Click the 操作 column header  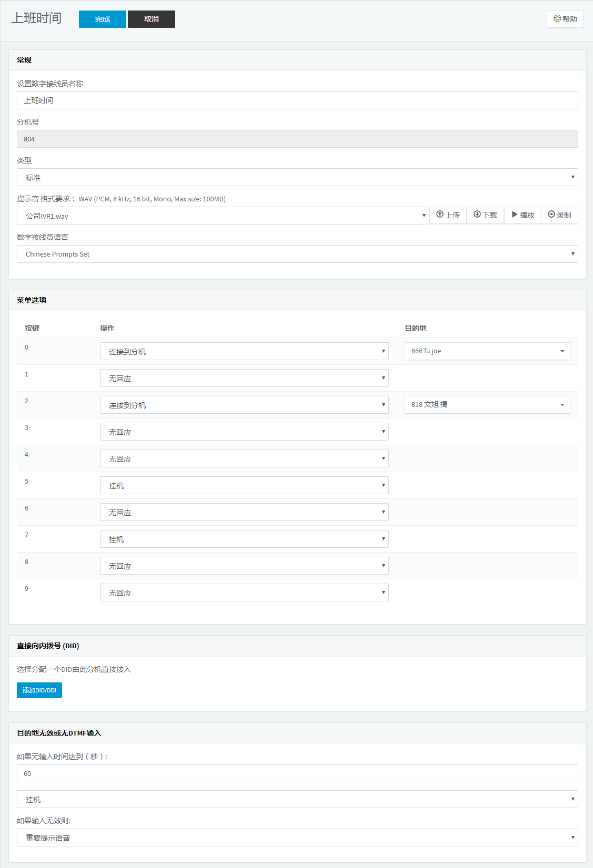[107, 328]
